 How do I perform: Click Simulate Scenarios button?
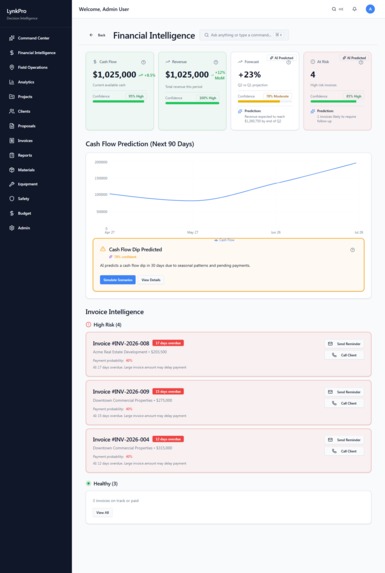[x=118, y=280]
